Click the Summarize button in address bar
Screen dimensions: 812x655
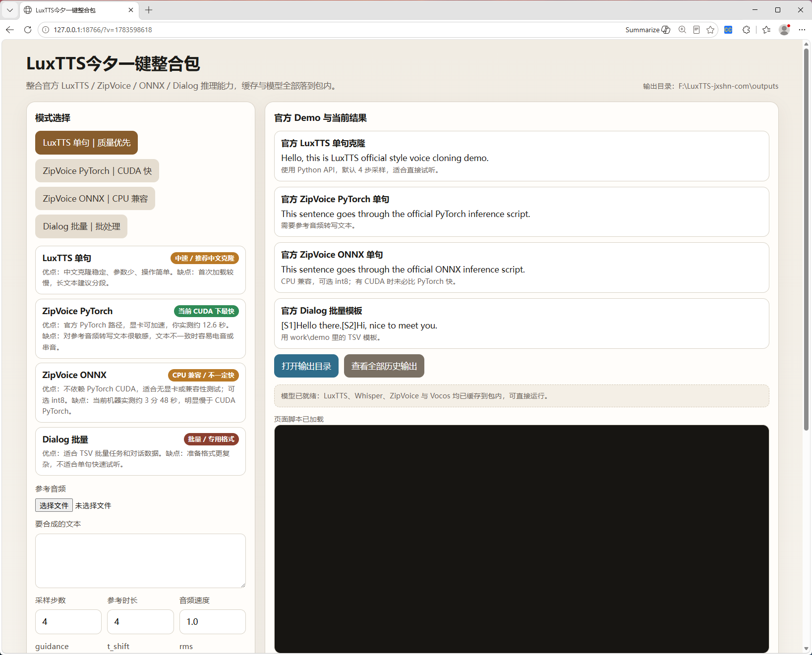[647, 30]
